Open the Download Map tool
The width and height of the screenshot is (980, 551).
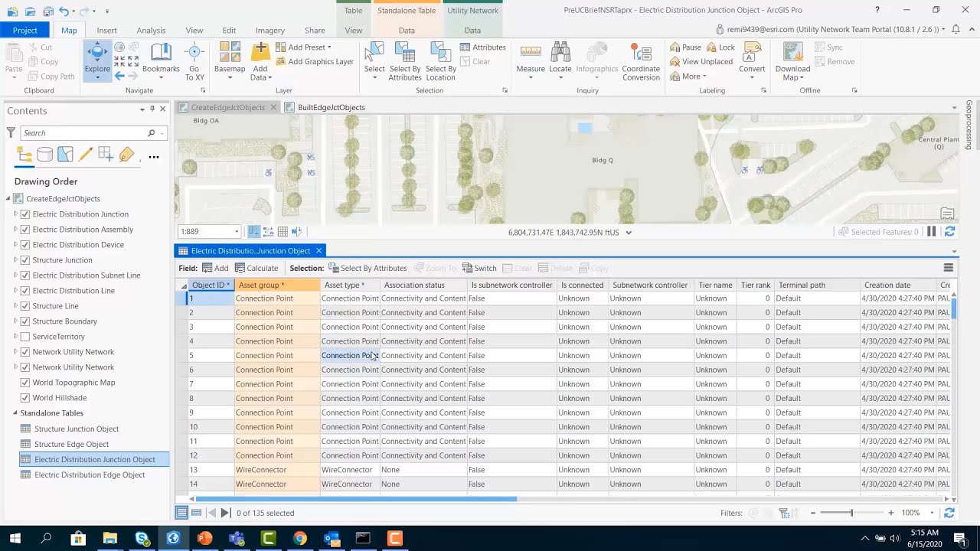[x=792, y=61]
